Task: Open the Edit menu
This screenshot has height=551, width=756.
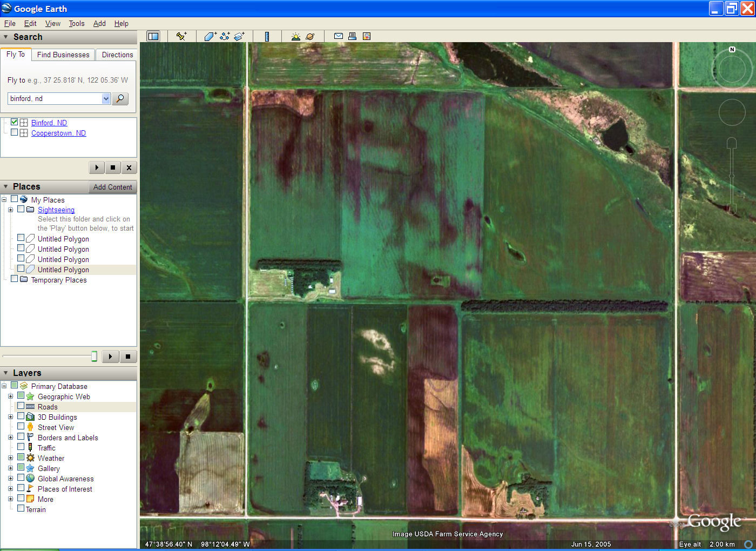Action: click(x=30, y=23)
